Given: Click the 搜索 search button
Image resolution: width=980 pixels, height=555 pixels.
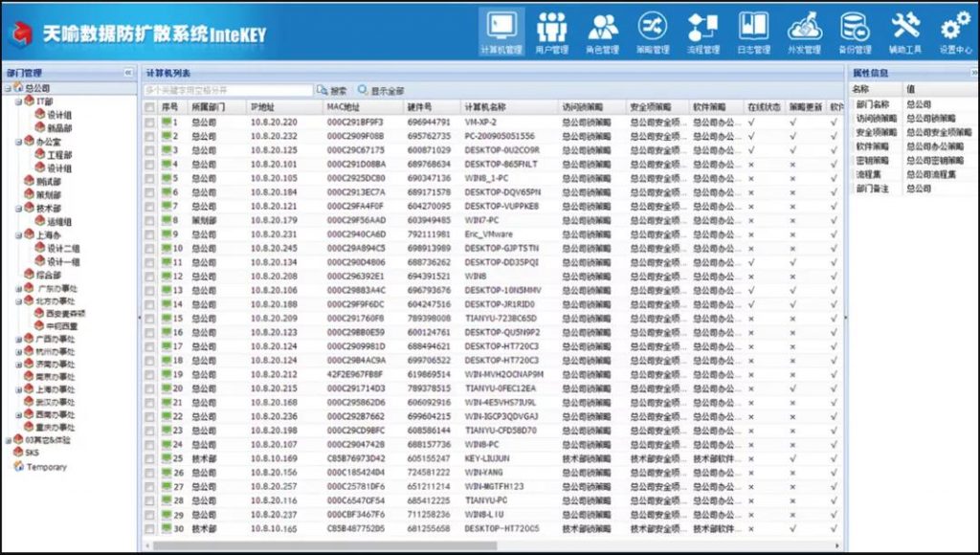Looking at the screenshot, I should point(332,91).
